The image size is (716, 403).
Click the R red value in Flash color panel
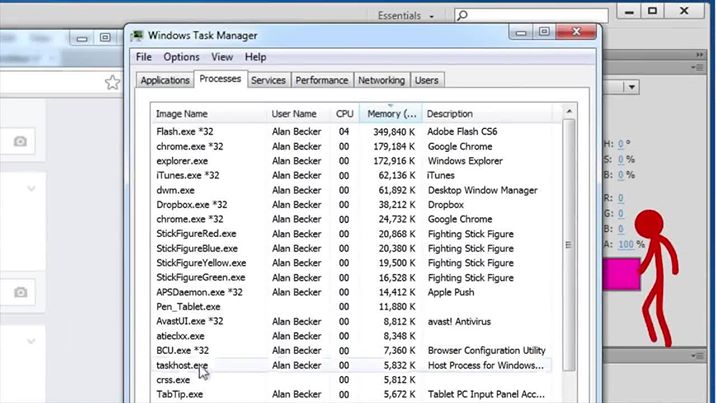[x=621, y=198]
